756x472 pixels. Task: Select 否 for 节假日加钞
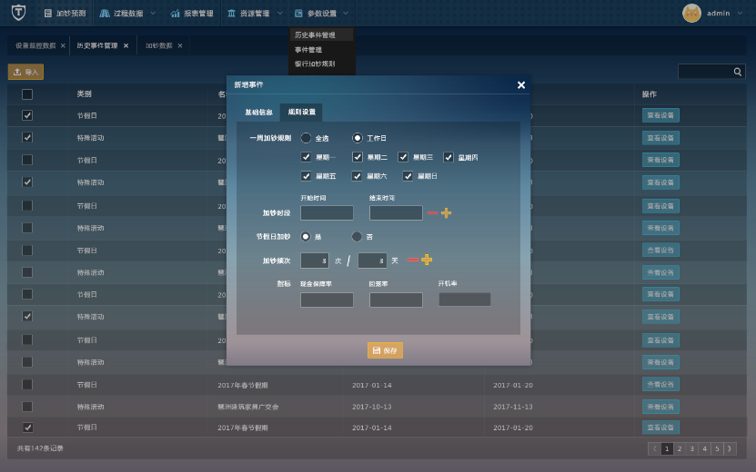tap(356, 237)
